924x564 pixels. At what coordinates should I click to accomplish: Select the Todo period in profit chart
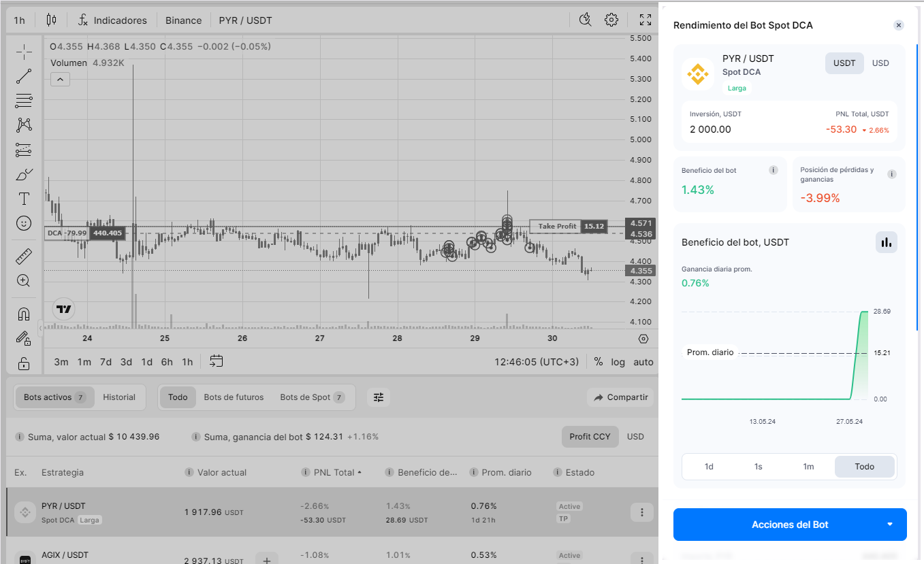pyautogui.click(x=864, y=467)
